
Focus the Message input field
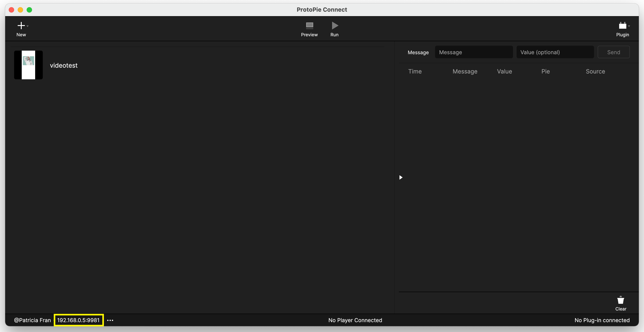pyautogui.click(x=474, y=52)
